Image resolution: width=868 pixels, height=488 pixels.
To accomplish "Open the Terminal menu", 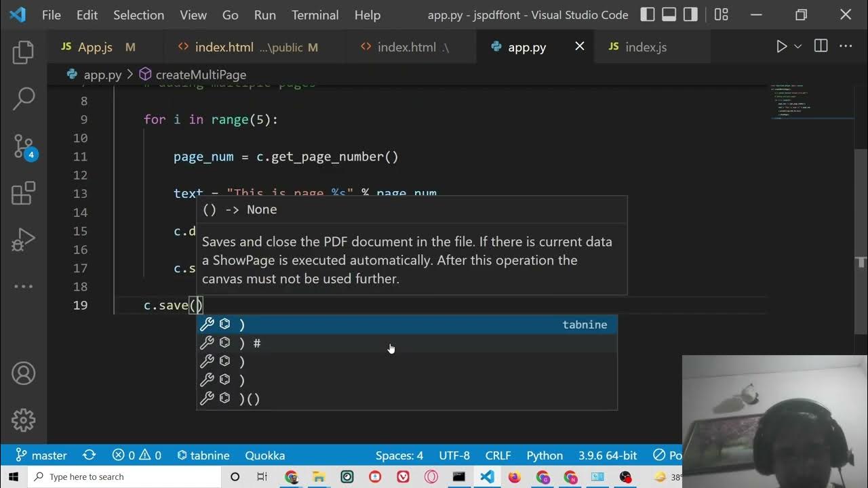I will click(x=315, y=15).
